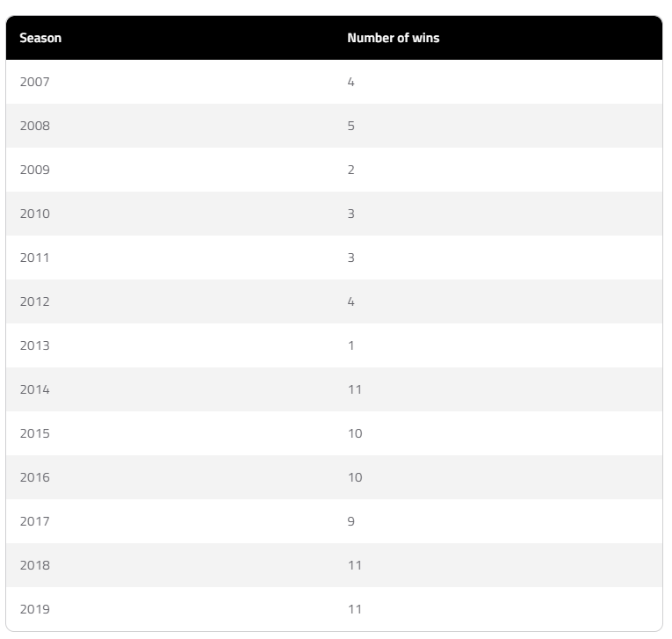Select the 2016 season cell
This screenshot has width=672, height=639.
tap(35, 477)
